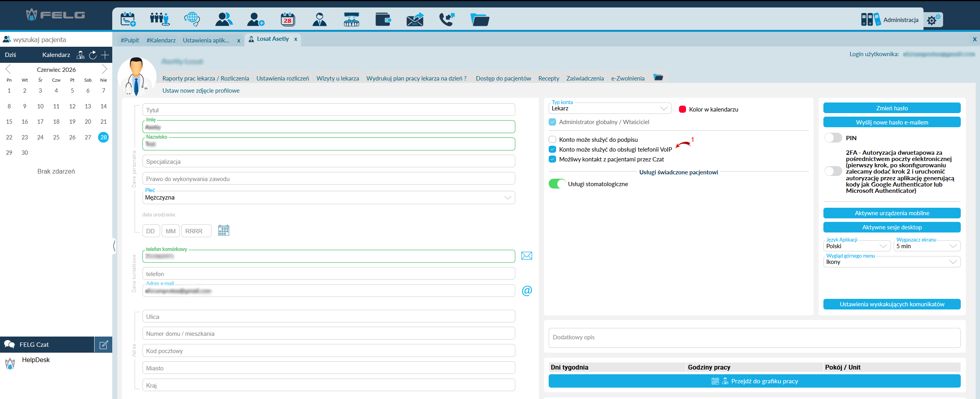This screenshot has height=399, width=980.
Task: Open Aktywne urządzenia mobilne
Action: 892,213
